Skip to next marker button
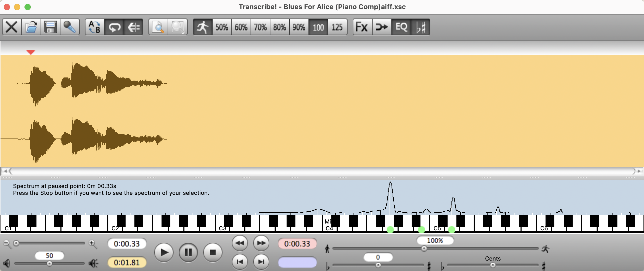This screenshot has width=644, height=271. click(261, 262)
